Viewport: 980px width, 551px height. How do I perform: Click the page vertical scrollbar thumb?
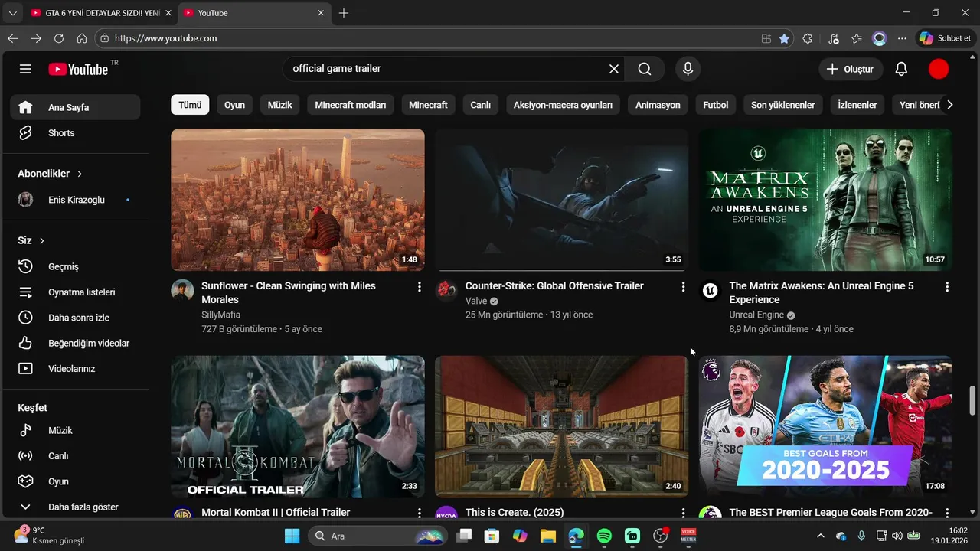tap(973, 400)
